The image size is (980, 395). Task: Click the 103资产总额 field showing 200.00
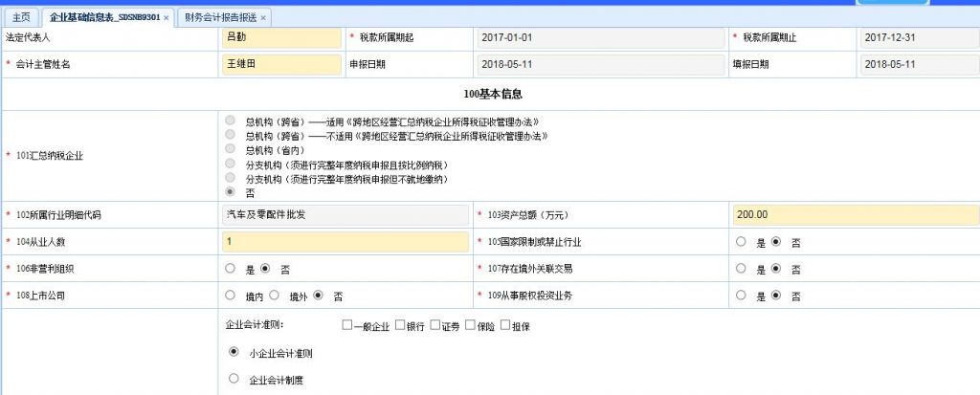[855, 215]
